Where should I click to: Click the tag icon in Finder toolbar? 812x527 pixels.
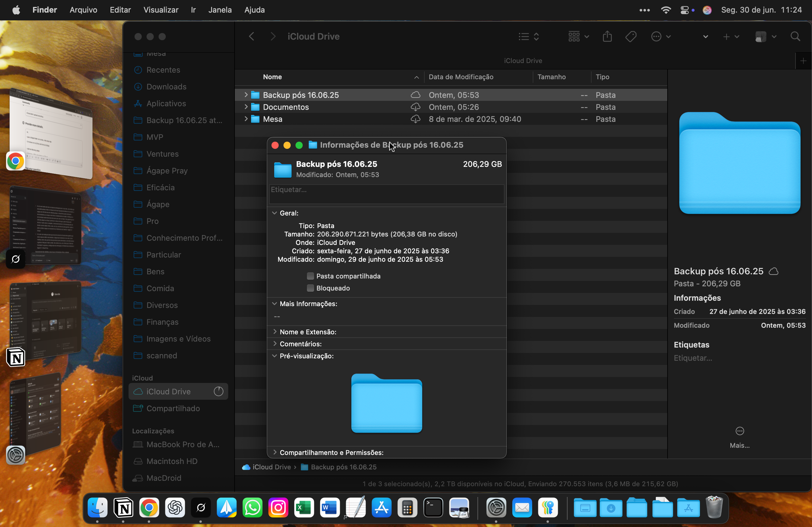tap(631, 37)
